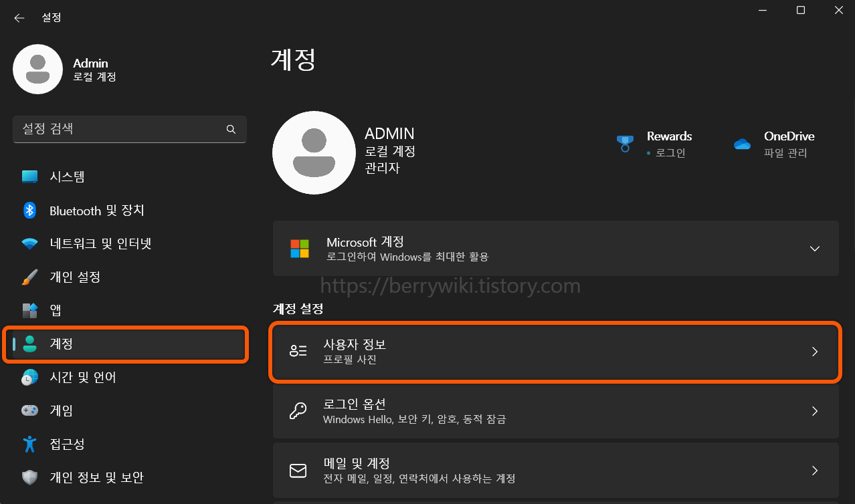Open 메일 및 계정 settings
The height and width of the screenshot is (504, 855).
pyautogui.click(x=555, y=470)
